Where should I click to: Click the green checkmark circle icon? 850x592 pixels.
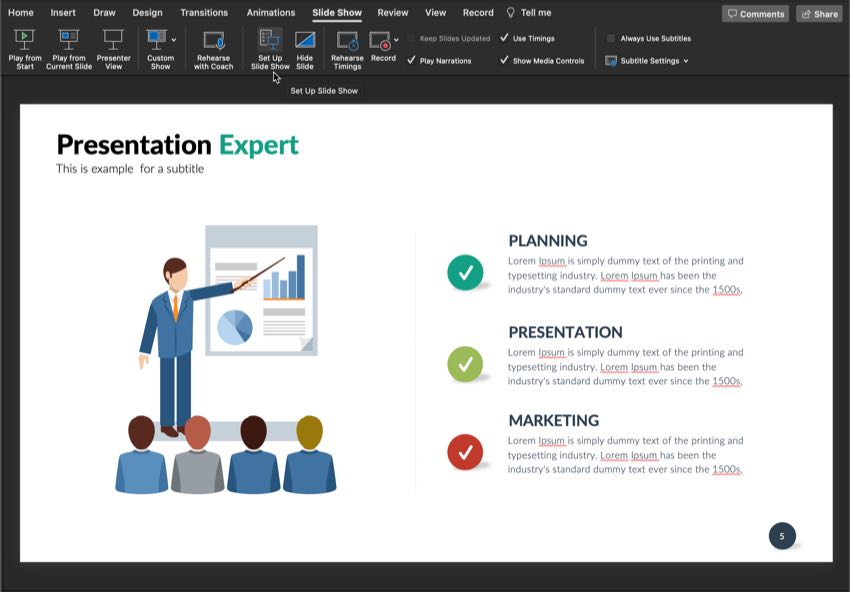coord(465,364)
